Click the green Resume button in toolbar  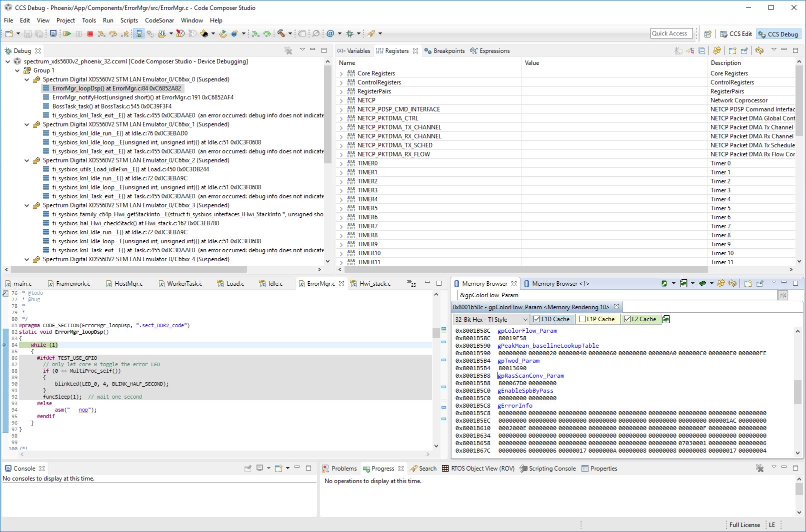(67, 33)
